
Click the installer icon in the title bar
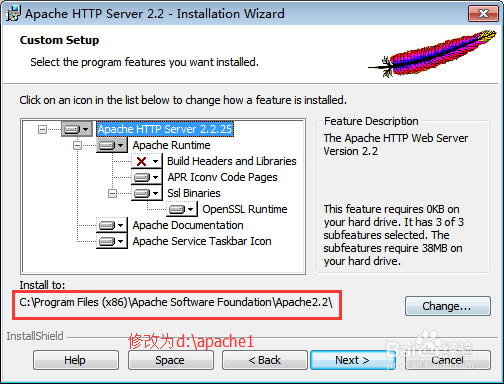(x=13, y=13)
